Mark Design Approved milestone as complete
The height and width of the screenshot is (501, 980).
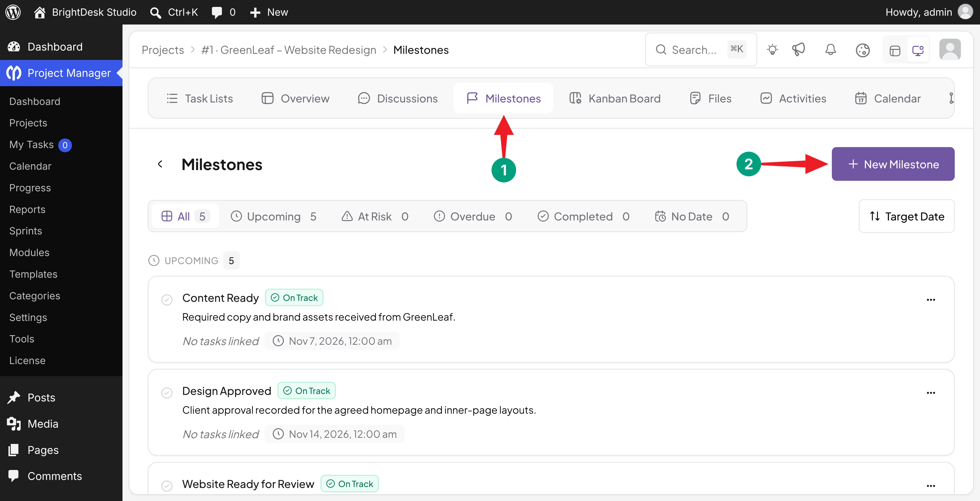coord(167,392)
